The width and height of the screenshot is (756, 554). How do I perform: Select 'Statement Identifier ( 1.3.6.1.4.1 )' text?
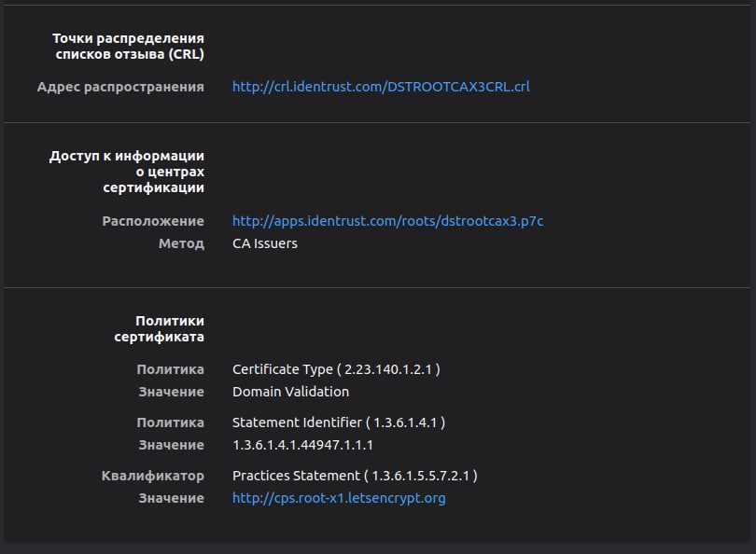tap(339, 422)
